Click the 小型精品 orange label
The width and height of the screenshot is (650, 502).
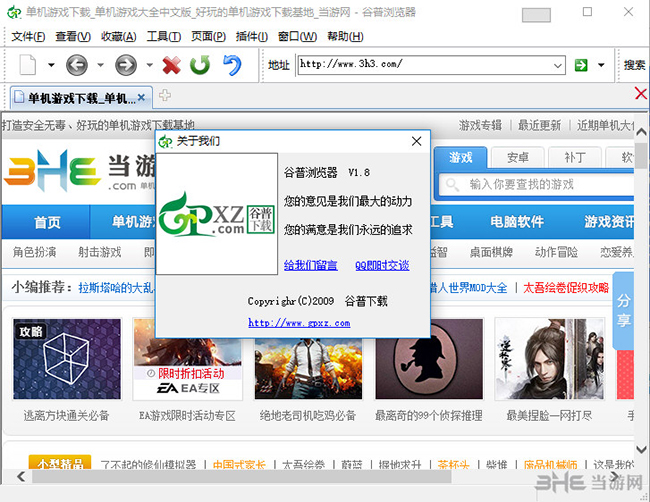click(60, 463)
